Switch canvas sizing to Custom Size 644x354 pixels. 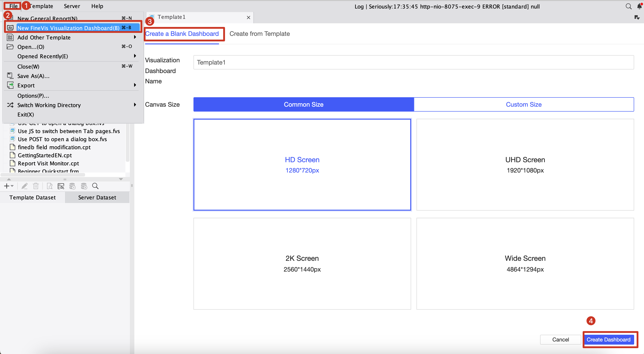[x=524, y=104]
